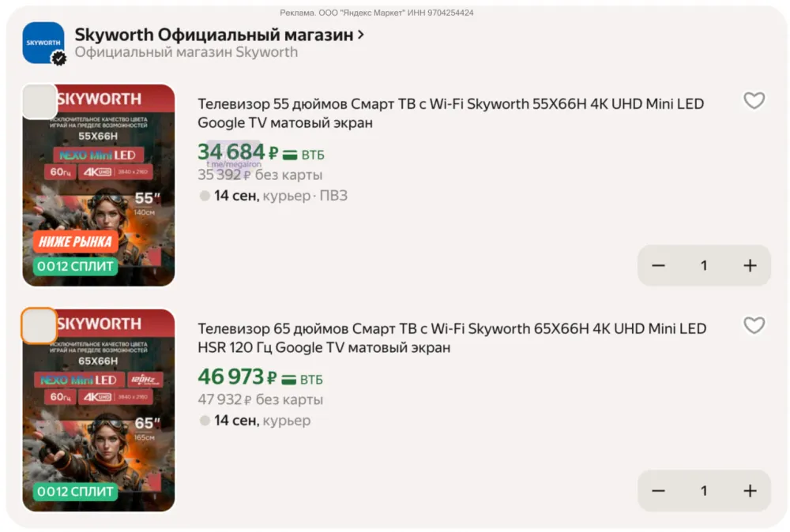The height and width of the screenshot is (532, 790).
Task: Click the 34 684 ₽ ВТБ price
Action: pyautogui.click(x=261, y=152)
